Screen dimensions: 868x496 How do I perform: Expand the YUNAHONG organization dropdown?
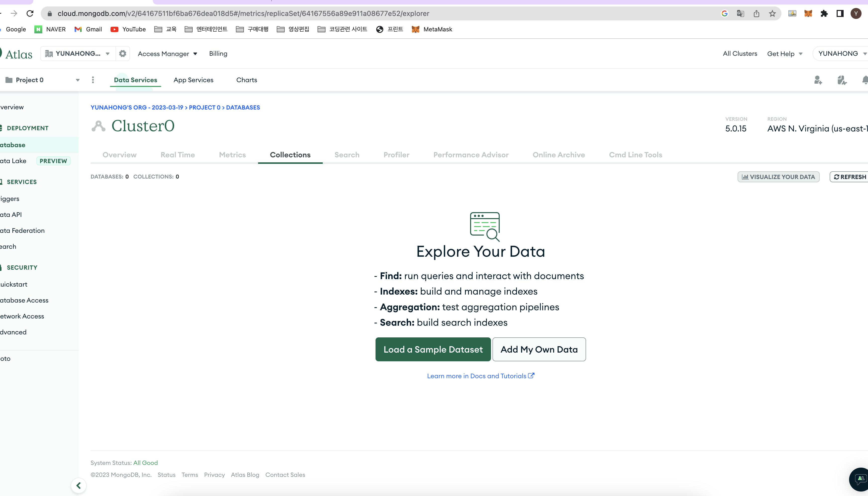tap(78, 54)
